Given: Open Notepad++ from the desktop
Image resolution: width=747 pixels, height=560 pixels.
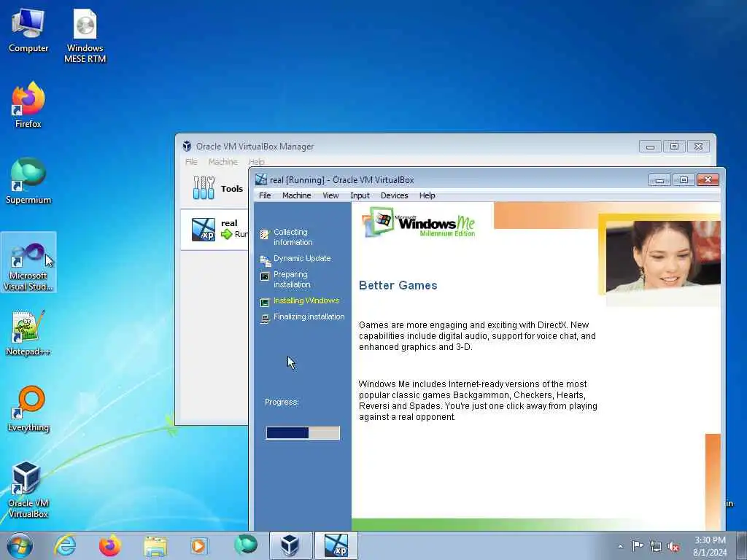Looking at the screenshot, I should pos(28,332).
